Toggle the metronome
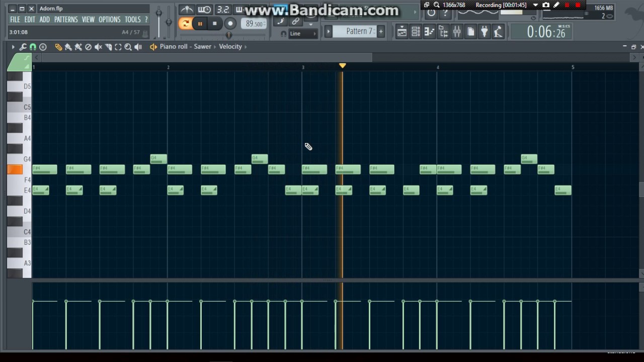The height and width of the screenshot is (362, 644). click(187, 10)
